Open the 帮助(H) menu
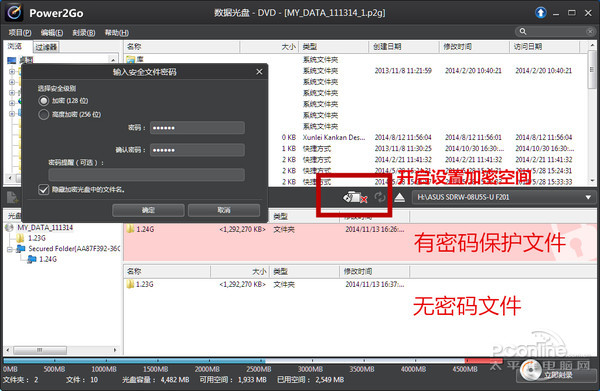The image size is (600, 391). click(x=117, y=33)
